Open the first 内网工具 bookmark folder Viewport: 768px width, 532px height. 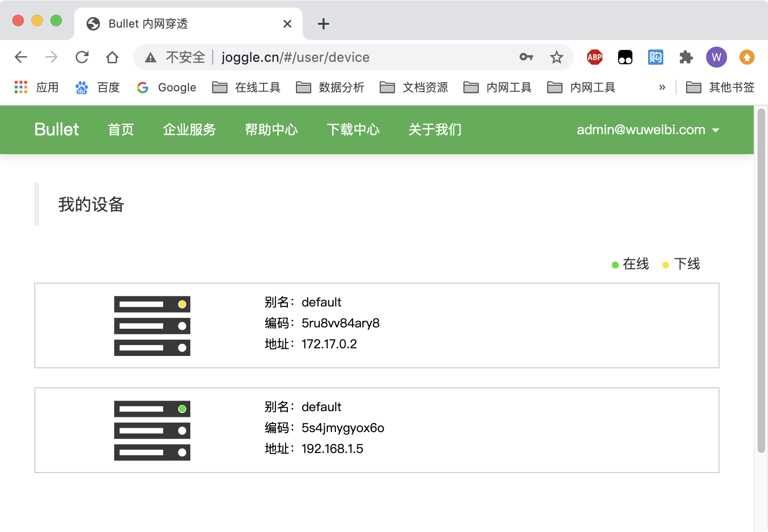(498, 88)
